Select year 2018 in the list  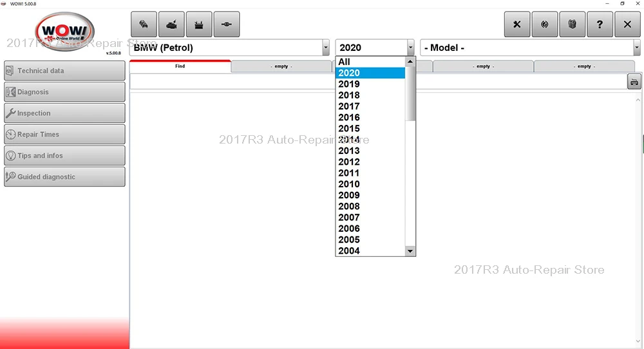point(370,95)
